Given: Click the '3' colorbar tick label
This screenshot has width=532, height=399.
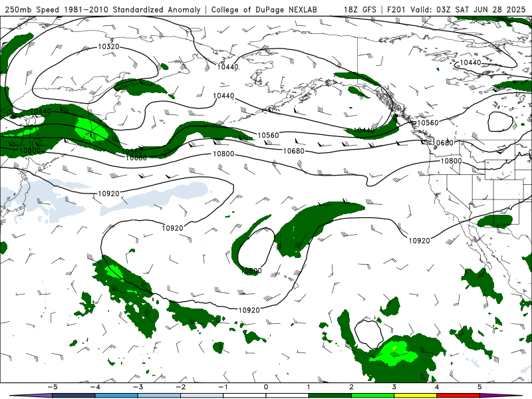Looking at the screenshot, I should 394,387.
